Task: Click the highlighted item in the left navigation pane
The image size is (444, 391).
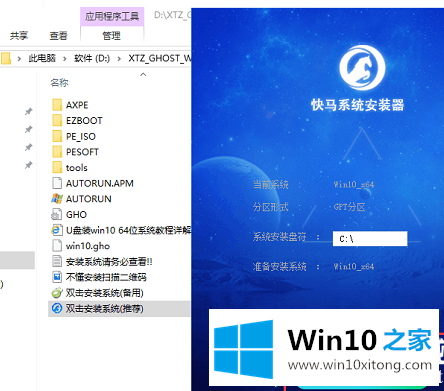Action: pos(17,260)
